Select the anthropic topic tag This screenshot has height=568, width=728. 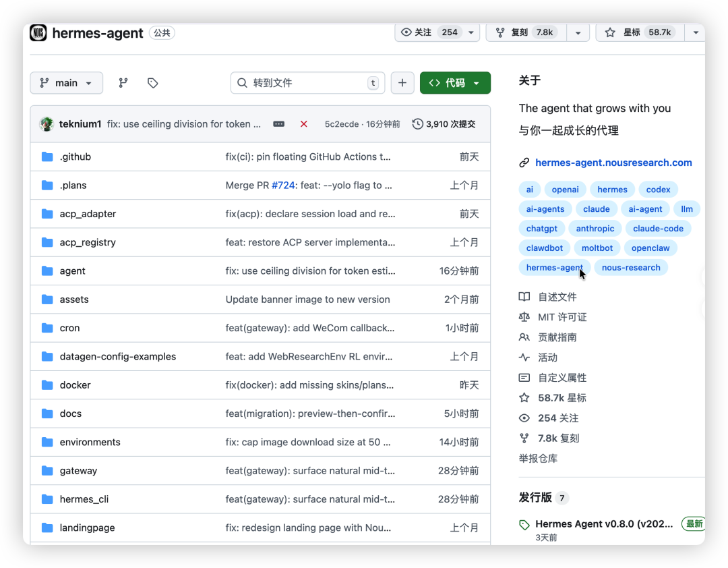tap(595, 229)
